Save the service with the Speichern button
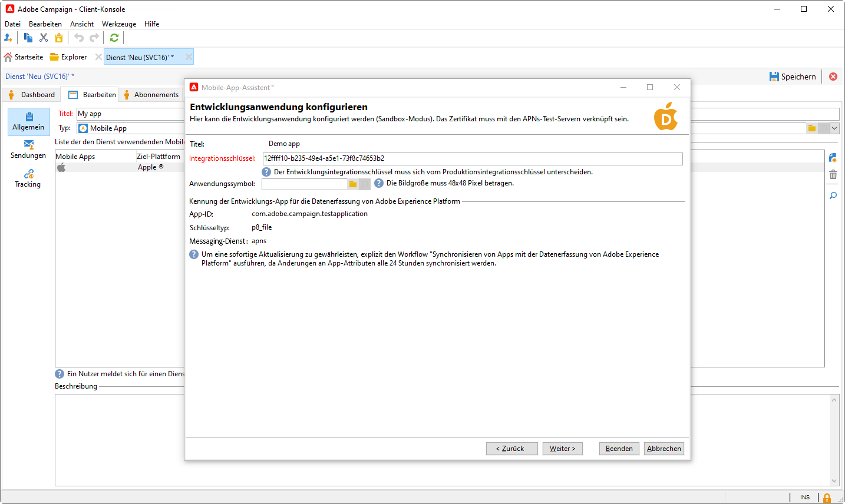The image size is (845, 504). [x=793, y=77]
